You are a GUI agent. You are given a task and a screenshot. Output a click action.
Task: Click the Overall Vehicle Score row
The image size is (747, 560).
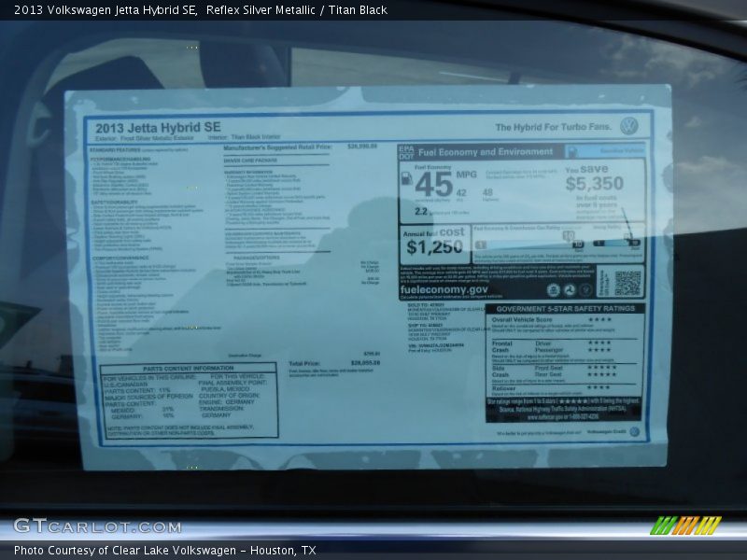(x=565, y=320)
